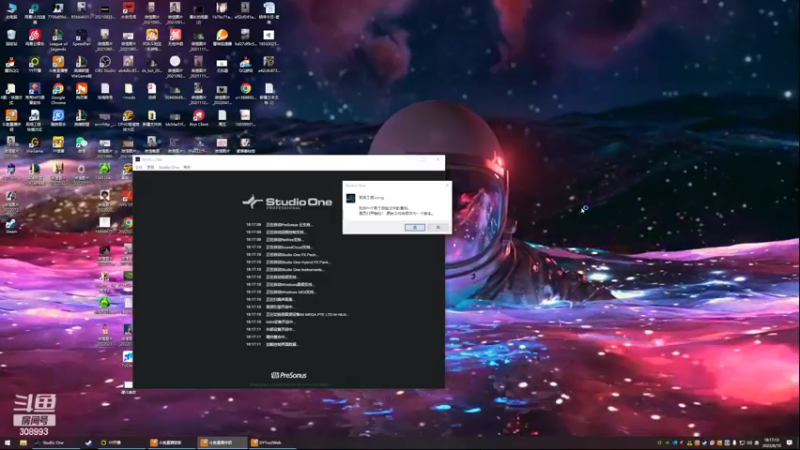Launch Steam desktop shortcut
This screenshot has height=450, width=800.
(x=11, y=226)
